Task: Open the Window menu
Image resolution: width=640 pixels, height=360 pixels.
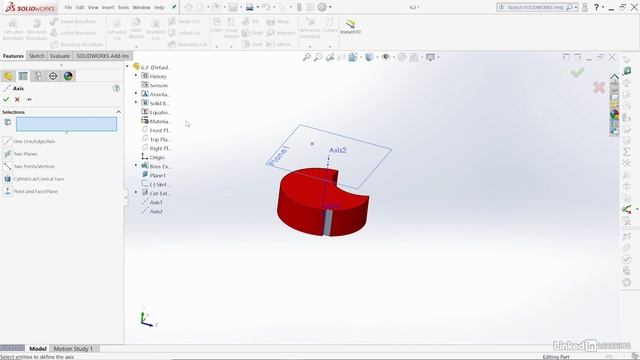Action: pos(141,7)
